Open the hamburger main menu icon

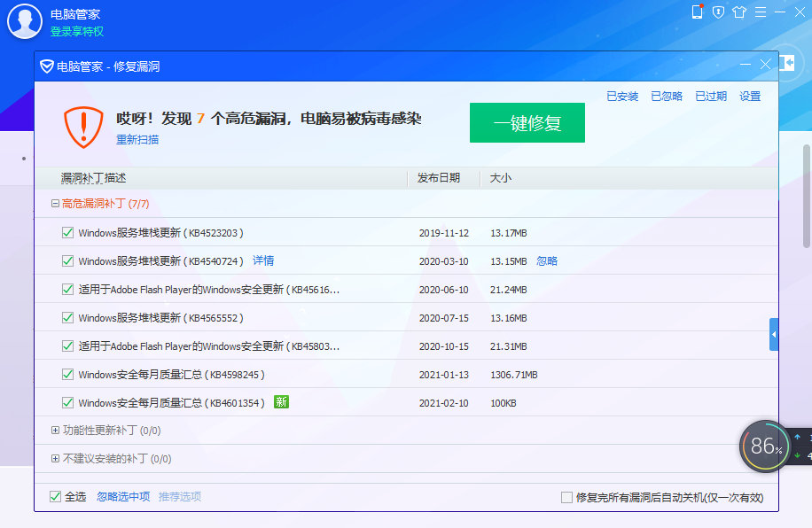click(x=761, y=12)
